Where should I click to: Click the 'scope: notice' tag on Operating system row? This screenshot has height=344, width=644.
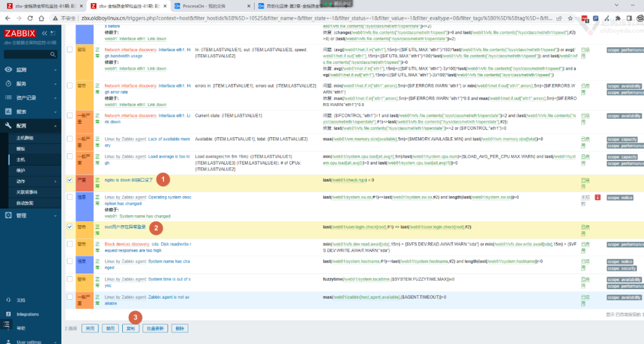coord(620,197)
